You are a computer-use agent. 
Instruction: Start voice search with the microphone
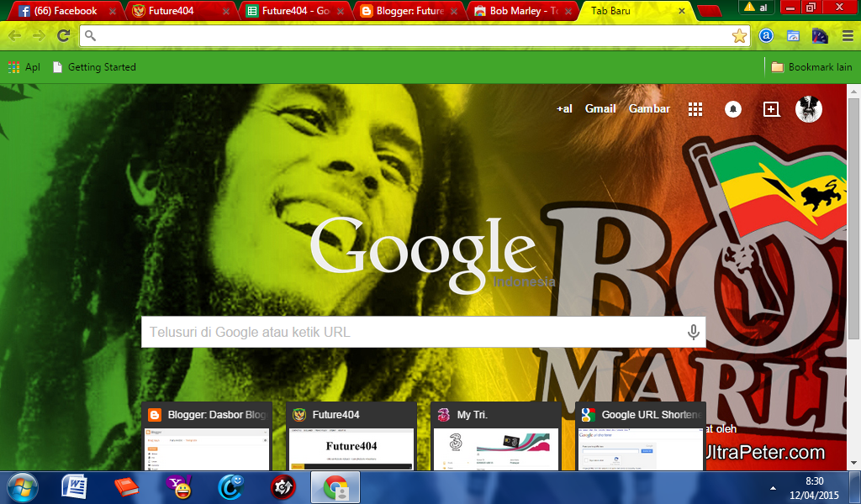(694, 332)
